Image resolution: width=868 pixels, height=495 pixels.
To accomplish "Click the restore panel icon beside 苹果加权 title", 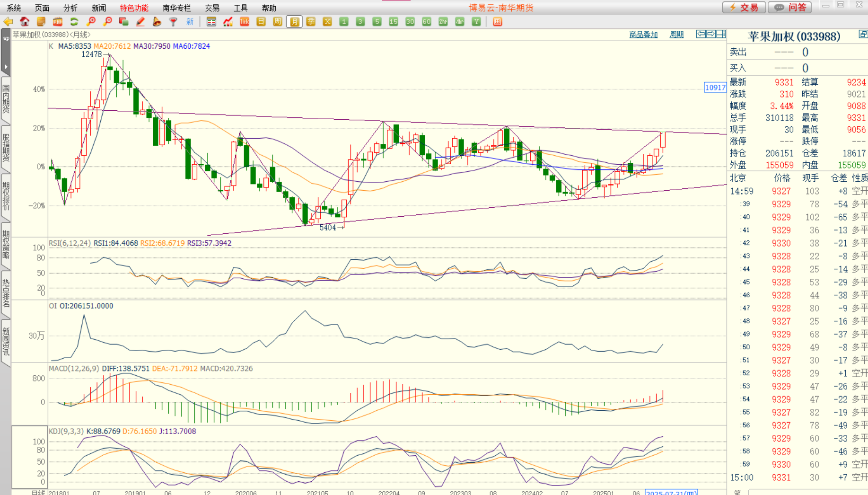I will [863, 35].
